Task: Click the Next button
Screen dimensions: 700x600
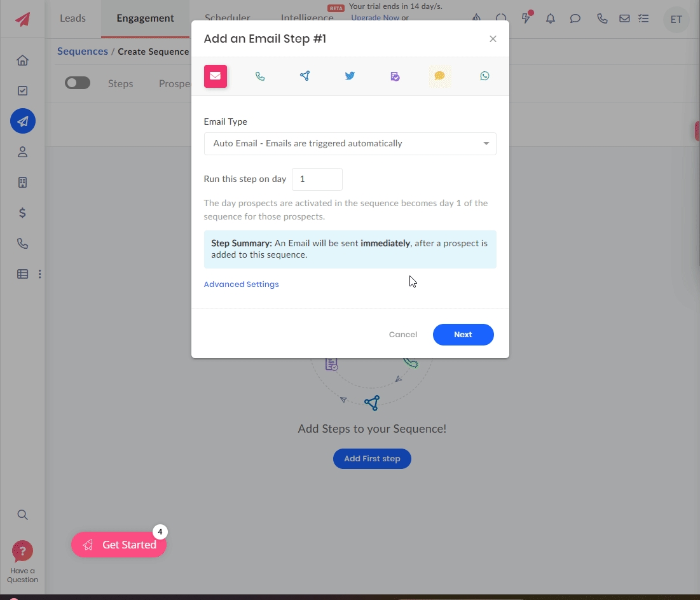Action: (463, 335)
